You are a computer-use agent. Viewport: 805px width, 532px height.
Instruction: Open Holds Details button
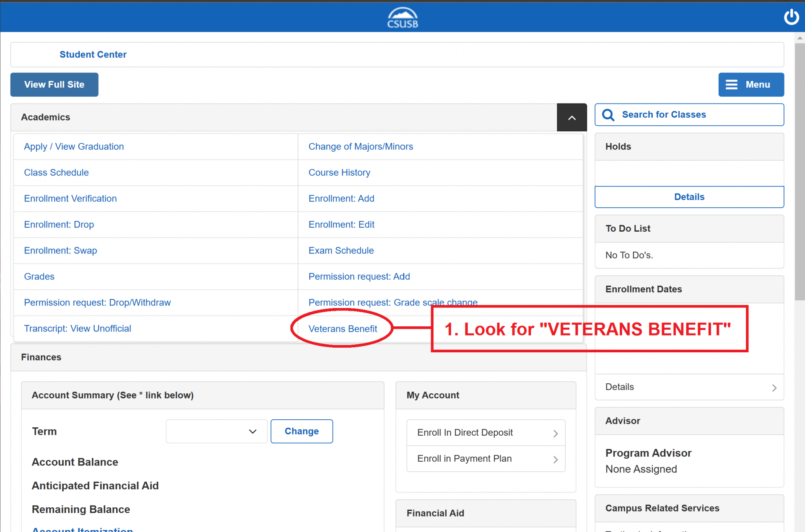(x=689, y=197)
